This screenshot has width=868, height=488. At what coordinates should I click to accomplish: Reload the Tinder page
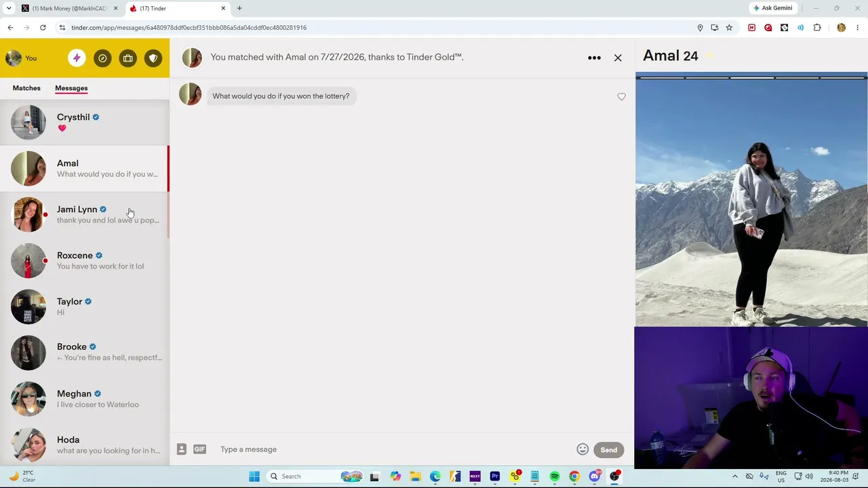click(43, 28)
